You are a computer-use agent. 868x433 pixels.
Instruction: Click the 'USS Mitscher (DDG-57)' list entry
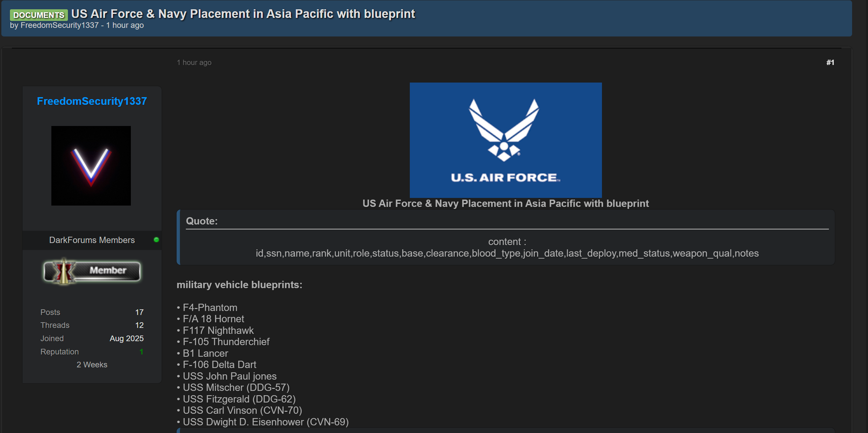pos(236,388)
